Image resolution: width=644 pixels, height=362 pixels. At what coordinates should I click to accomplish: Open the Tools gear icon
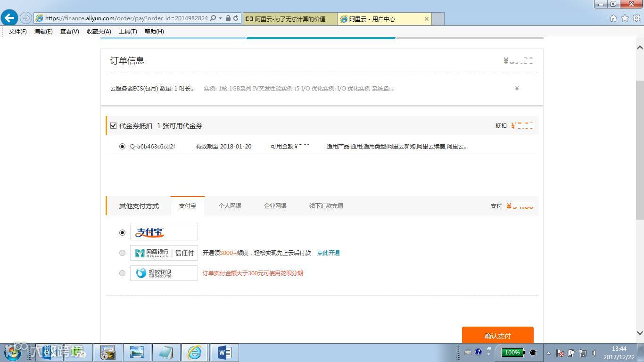(637, 18)
